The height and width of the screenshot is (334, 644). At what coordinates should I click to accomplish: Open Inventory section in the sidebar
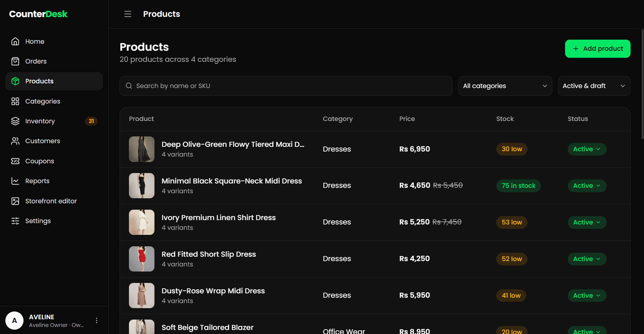54,121
